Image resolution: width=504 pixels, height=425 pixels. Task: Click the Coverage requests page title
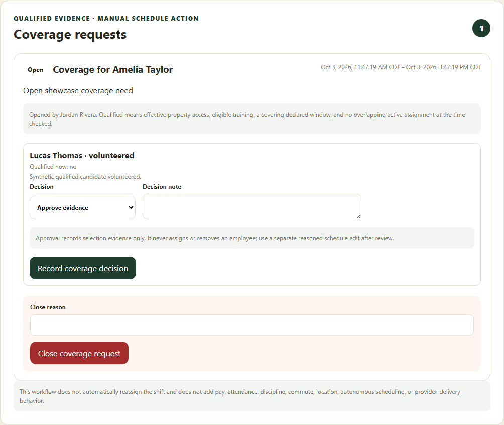[x=70, y=34]
